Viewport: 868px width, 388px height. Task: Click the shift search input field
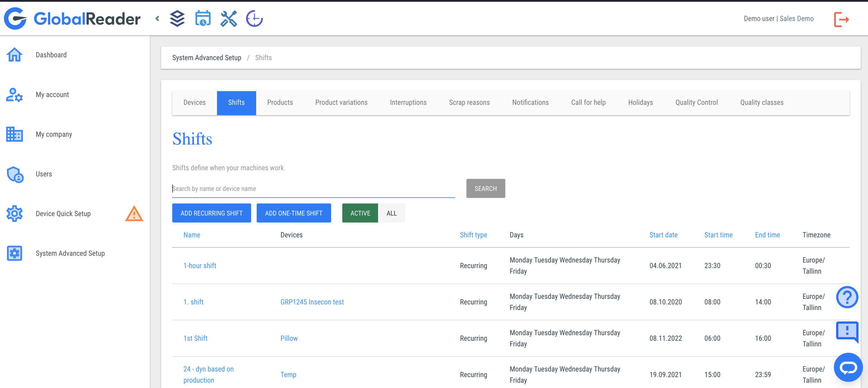click(313, 189)
